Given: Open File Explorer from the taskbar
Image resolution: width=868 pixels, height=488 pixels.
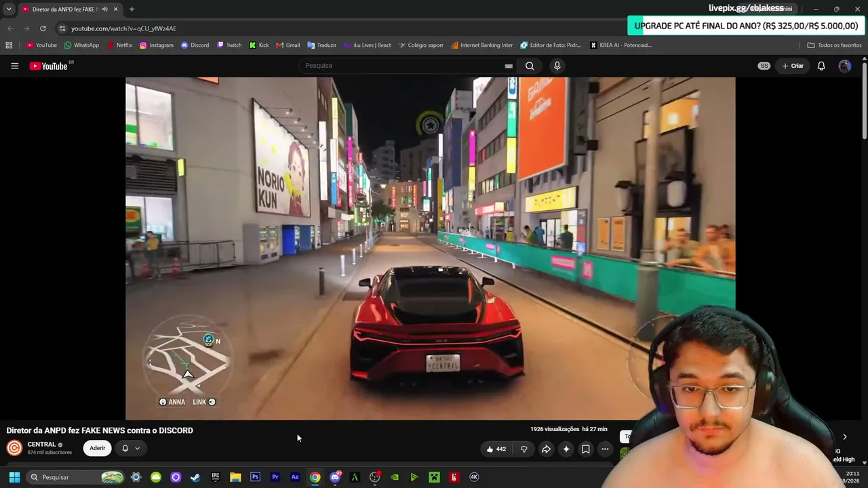Looking at the screenshot, I should tap(235, 477).
